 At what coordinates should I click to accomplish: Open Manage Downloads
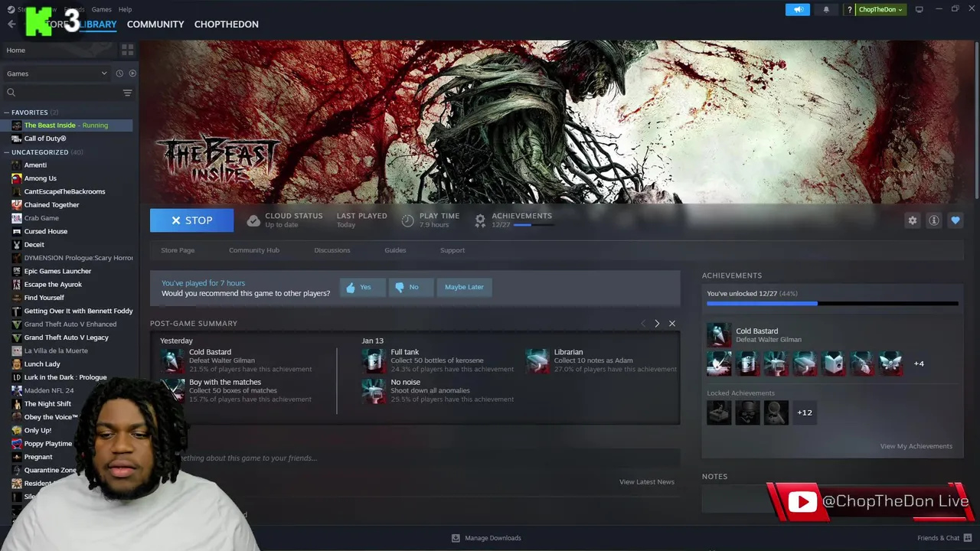click(486, 538)
